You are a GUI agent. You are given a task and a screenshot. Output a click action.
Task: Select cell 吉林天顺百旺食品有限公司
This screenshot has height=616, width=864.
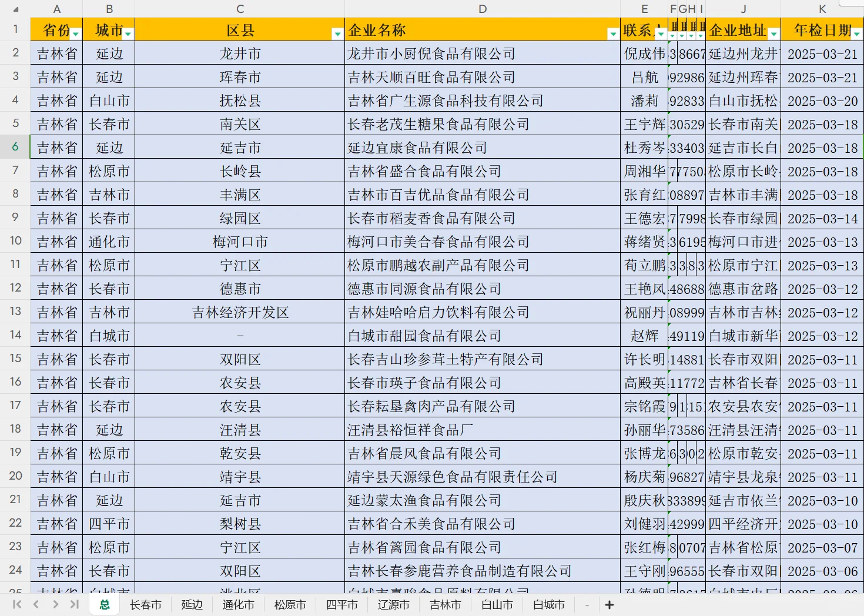(483, 76)
